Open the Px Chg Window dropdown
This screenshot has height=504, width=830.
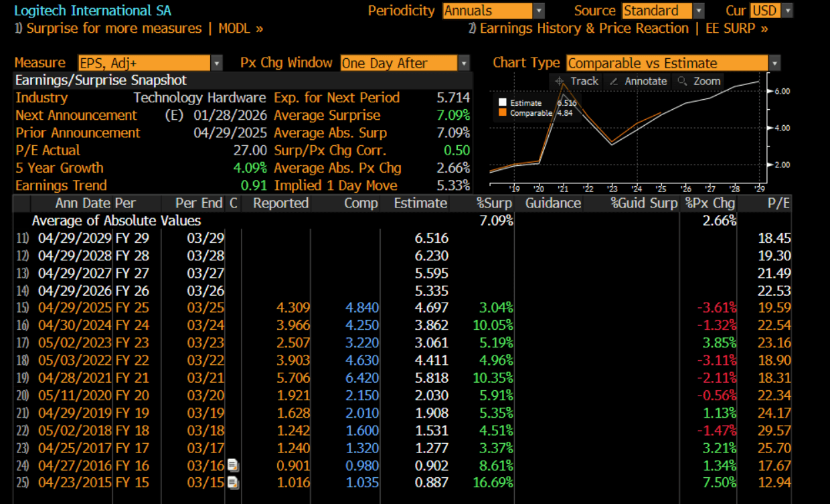point(464,63)
